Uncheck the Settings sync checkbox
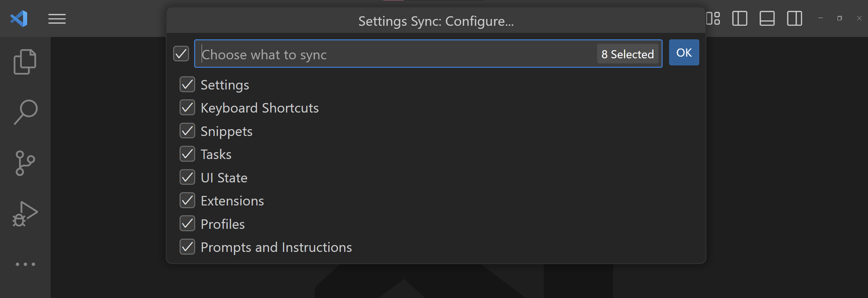Image resolution: width=868 pixels, height=298 pixels. tap(187, 84)
